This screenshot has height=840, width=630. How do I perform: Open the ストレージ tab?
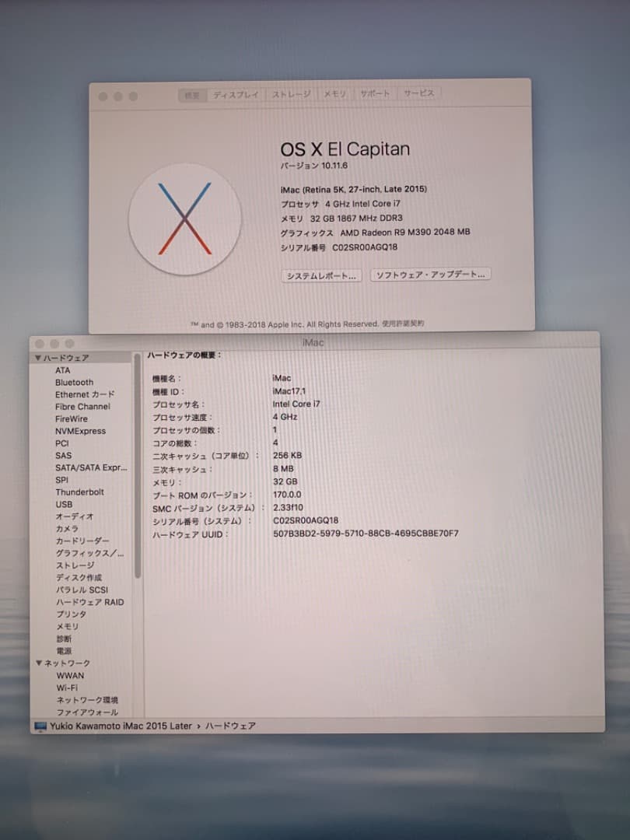(291, 95)
